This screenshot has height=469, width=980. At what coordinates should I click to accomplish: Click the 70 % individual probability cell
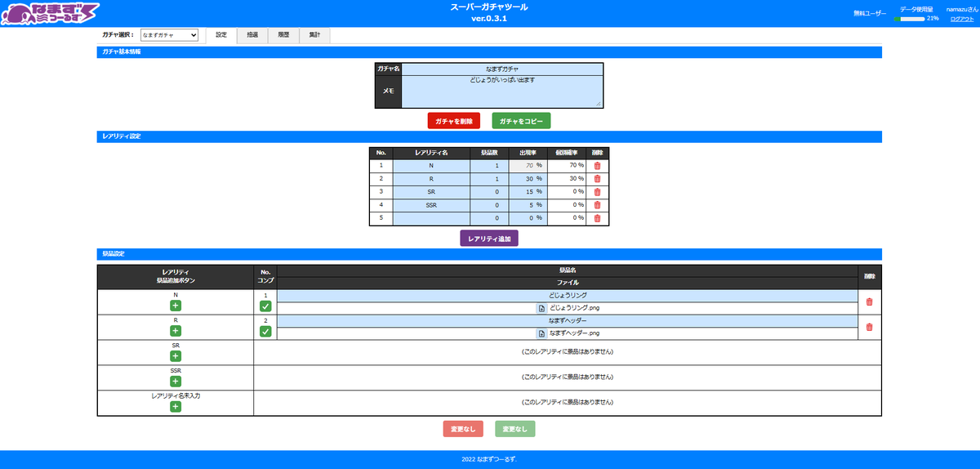click(566, 166)
